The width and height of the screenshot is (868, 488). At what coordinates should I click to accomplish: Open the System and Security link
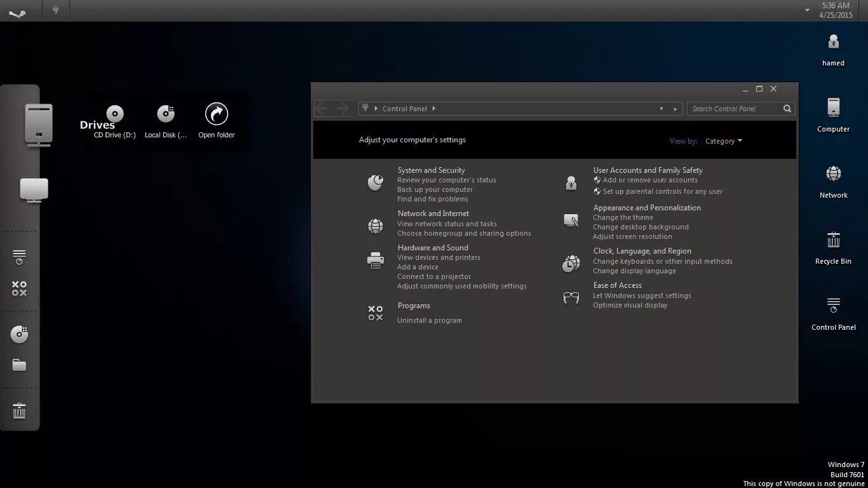click(431, 170)
